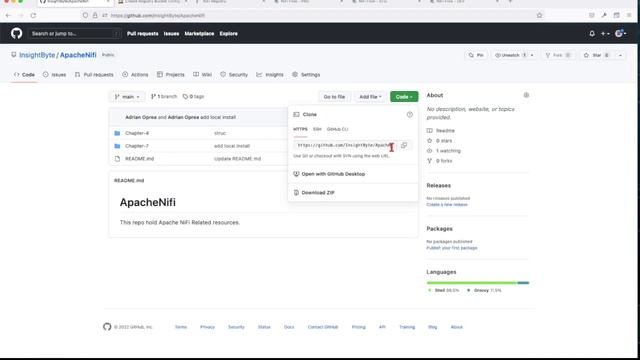Open the footer Docs link
This screenshot has height=360, width=640.
click(289, 327)
